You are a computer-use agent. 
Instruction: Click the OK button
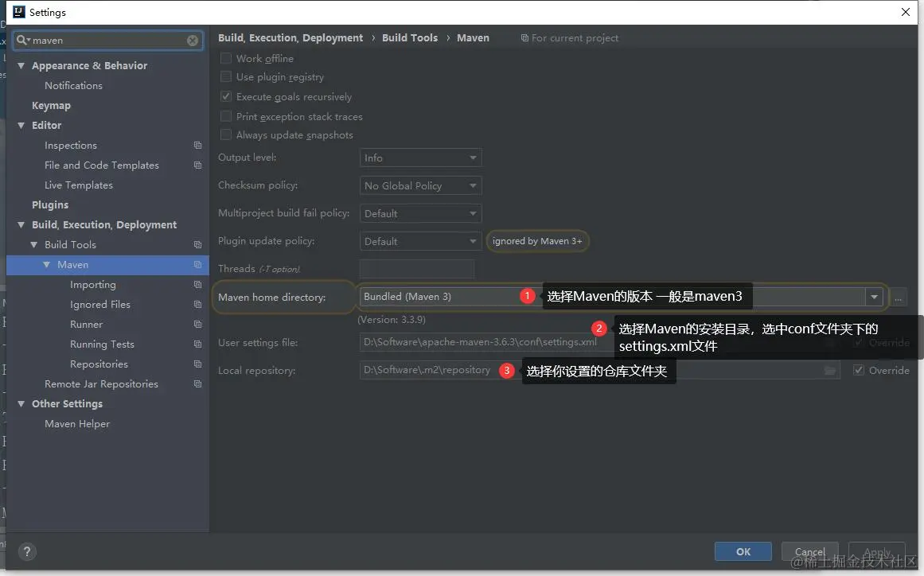pos(743,551)
